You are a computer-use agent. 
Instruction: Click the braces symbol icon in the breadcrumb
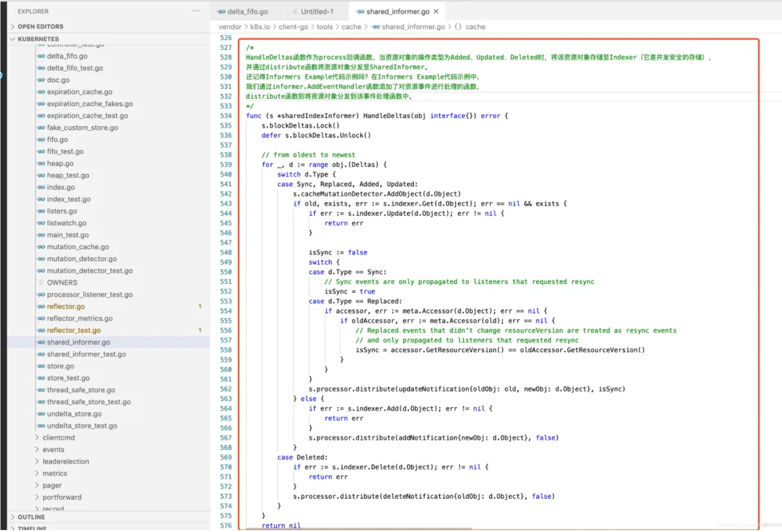pos(458,27)
